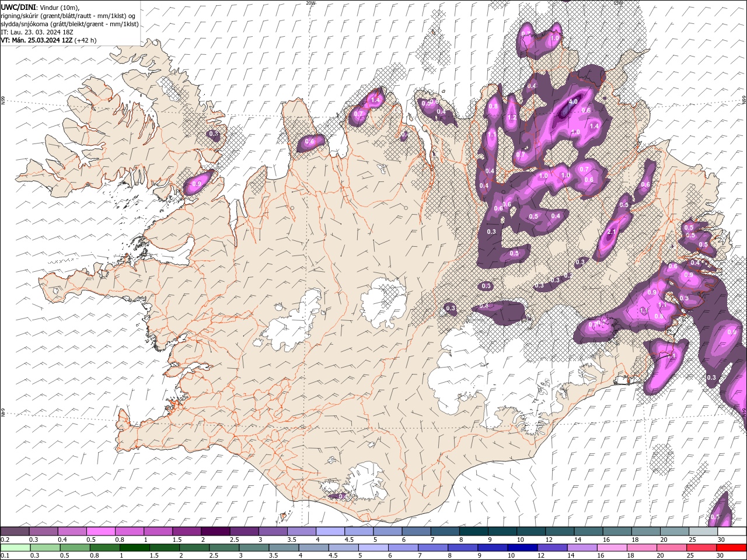Pick the 0.5–0.8 bright pink snow swatch
The height and width of the screenshot is (560, 747).
point(100,531)
